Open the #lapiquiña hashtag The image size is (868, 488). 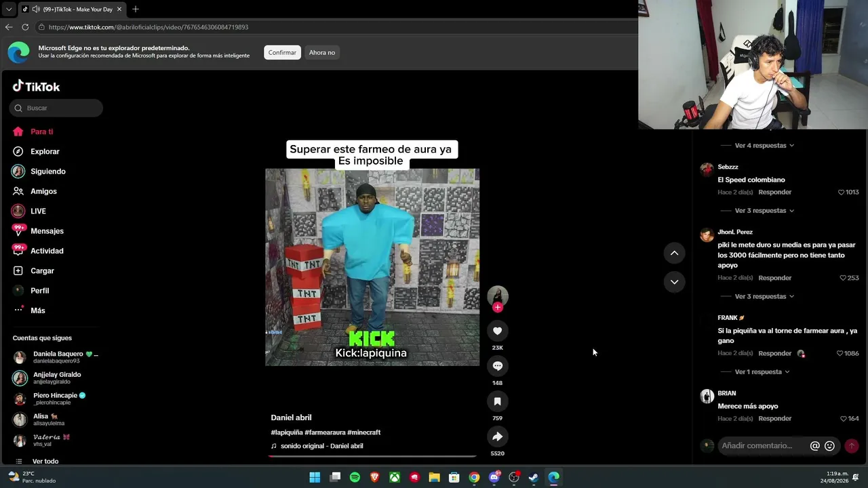pyautogui.click(x=287, y=432)
